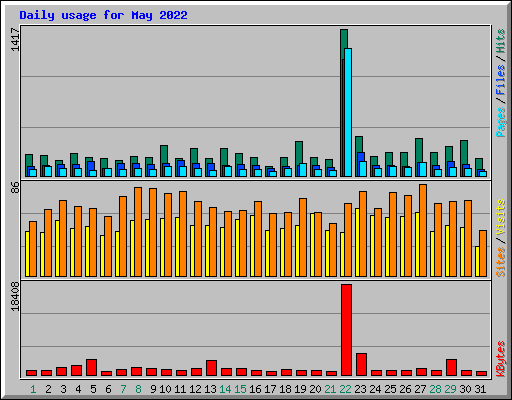Viewport: 512px width, 400px height.
Task: Select the cyan pages bar for day 22
Action: [x=348, y=112]
